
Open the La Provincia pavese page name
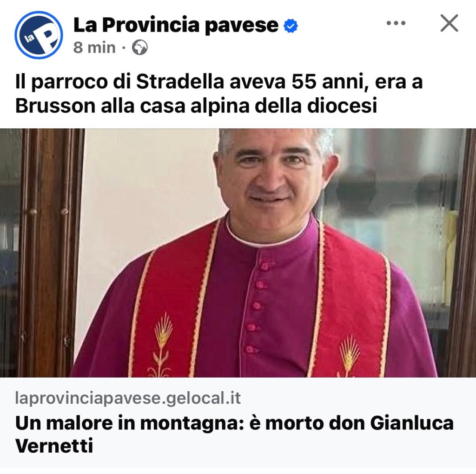click(176, 25)
